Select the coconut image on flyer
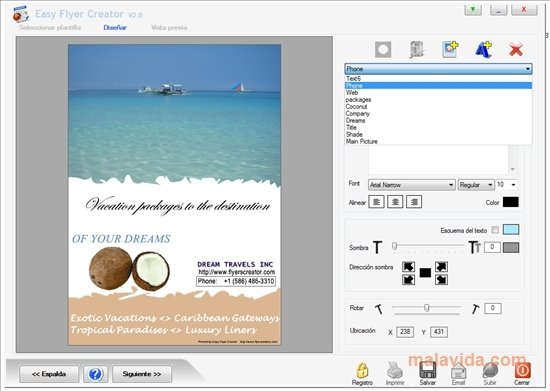Screen dimensions: 550x391 click(129, 269)
